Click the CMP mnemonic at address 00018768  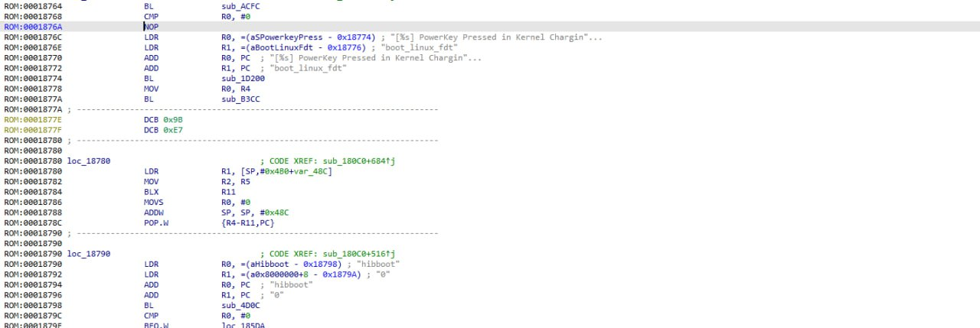(x=151, y=16)
